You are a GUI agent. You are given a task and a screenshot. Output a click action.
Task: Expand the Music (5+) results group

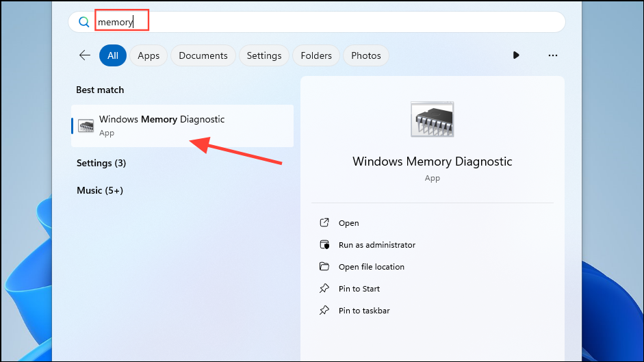(x=100, y=190)
